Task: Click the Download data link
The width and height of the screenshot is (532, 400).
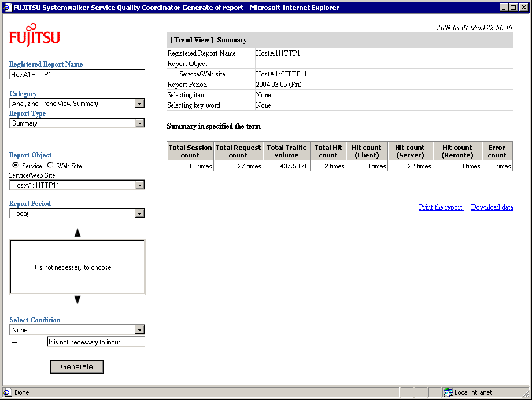Action: click(492, 207)
